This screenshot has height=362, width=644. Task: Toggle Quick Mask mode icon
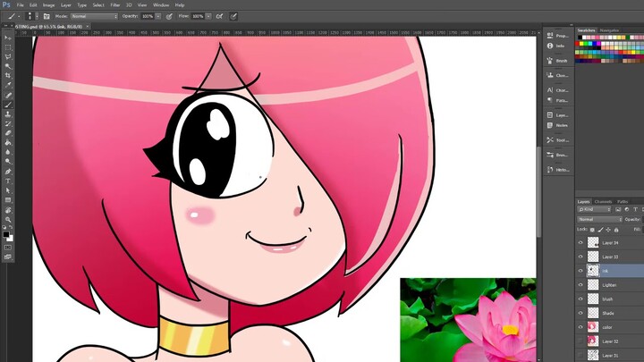8,248
